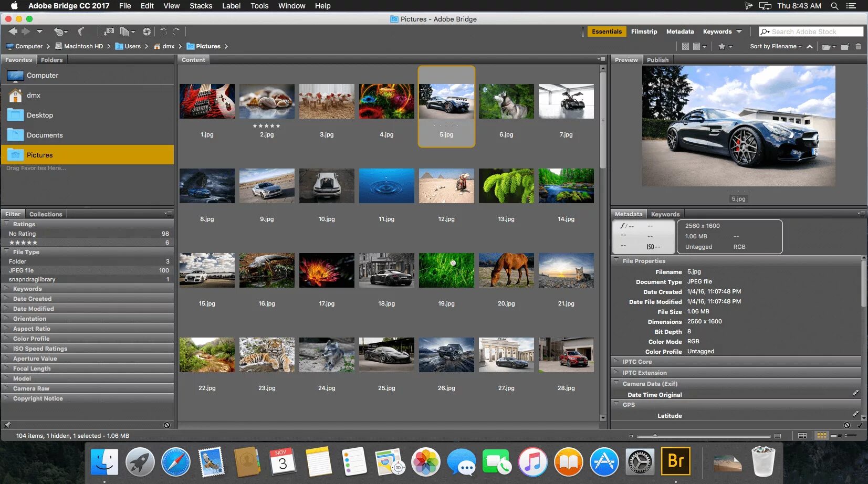Click Macintosh HD in the path bar

pyautogui.click(x=79, y=46)
